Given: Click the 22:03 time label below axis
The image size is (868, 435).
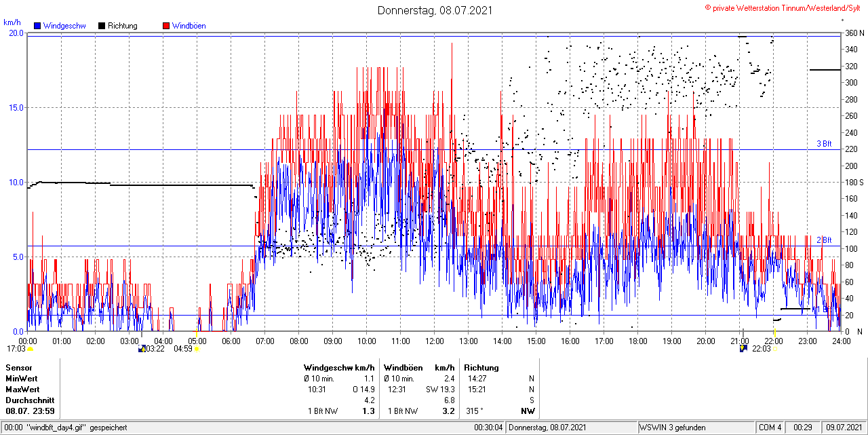Looking at the screenshot, I should (x=761, y=349).
